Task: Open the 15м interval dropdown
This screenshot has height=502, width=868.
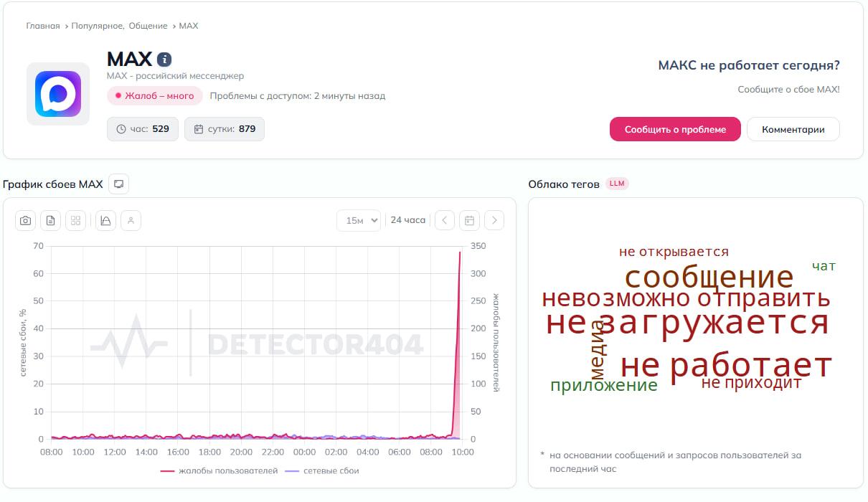Action: pyautogui.click(x=358, y=220)
